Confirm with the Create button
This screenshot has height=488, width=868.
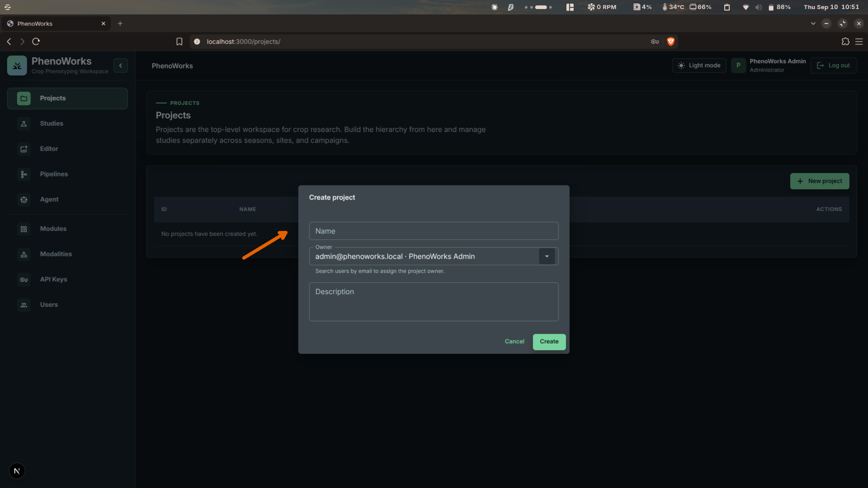[549, 342]
